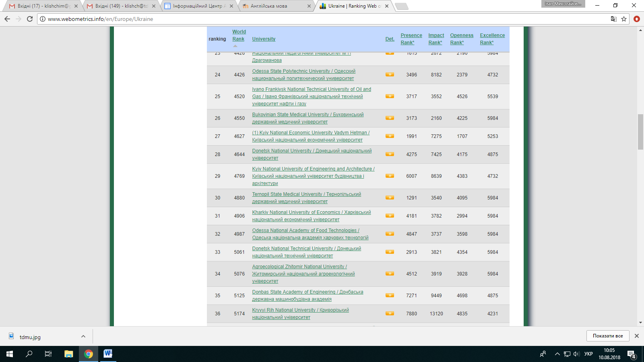Click Показати все downloads button
The image size is (644, 362).
point(607,336)
